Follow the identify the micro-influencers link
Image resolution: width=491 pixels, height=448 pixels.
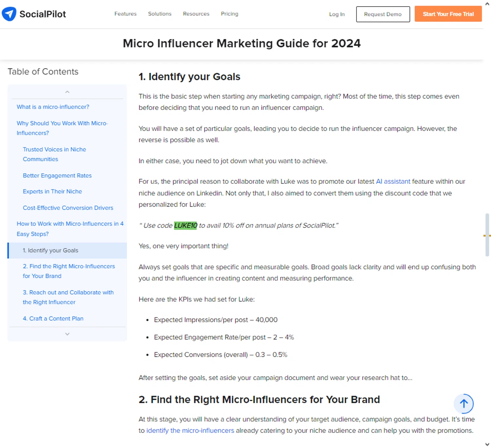pyautogui.click(x=190, y=430)
